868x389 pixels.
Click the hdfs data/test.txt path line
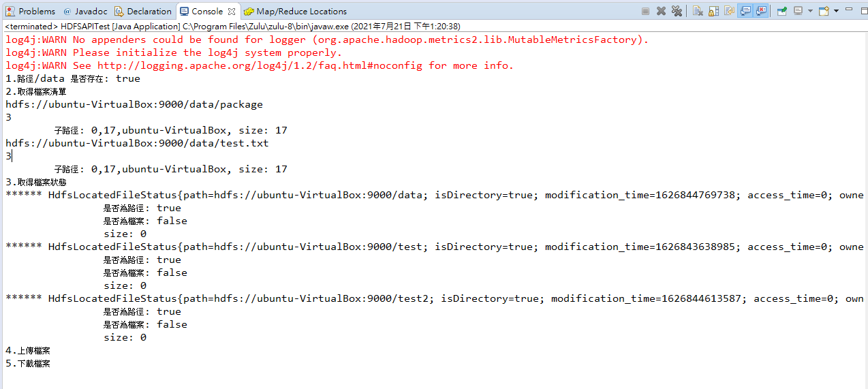[x=137, y=143]
